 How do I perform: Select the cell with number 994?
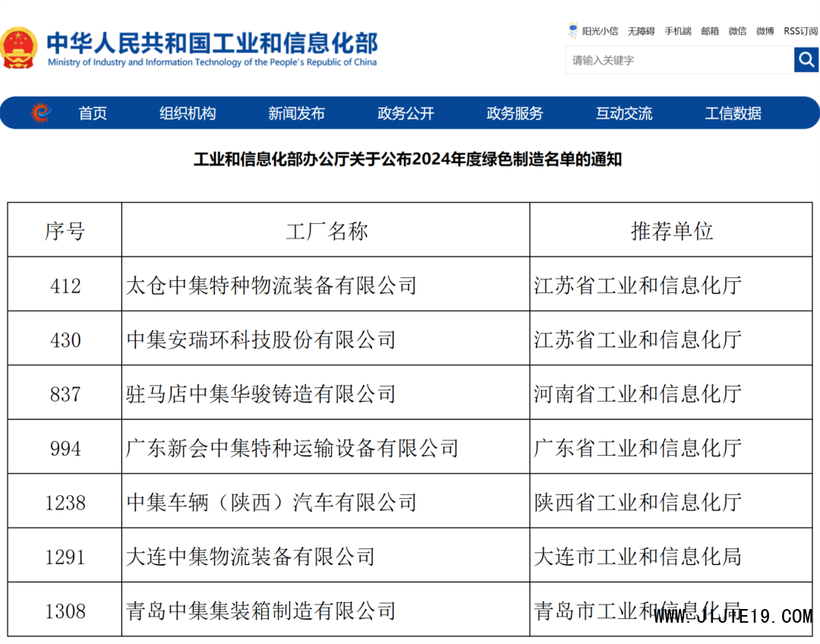[x=65, y=447]
